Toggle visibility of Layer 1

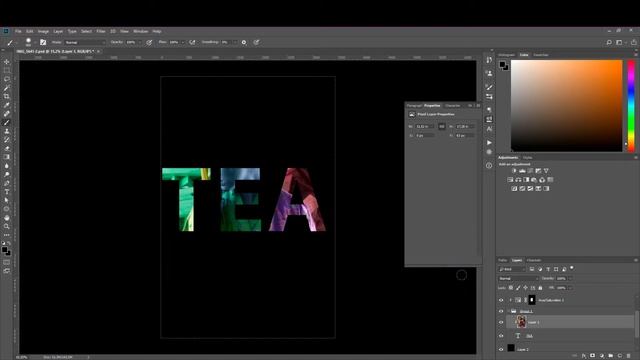click(x=501, y=322)
